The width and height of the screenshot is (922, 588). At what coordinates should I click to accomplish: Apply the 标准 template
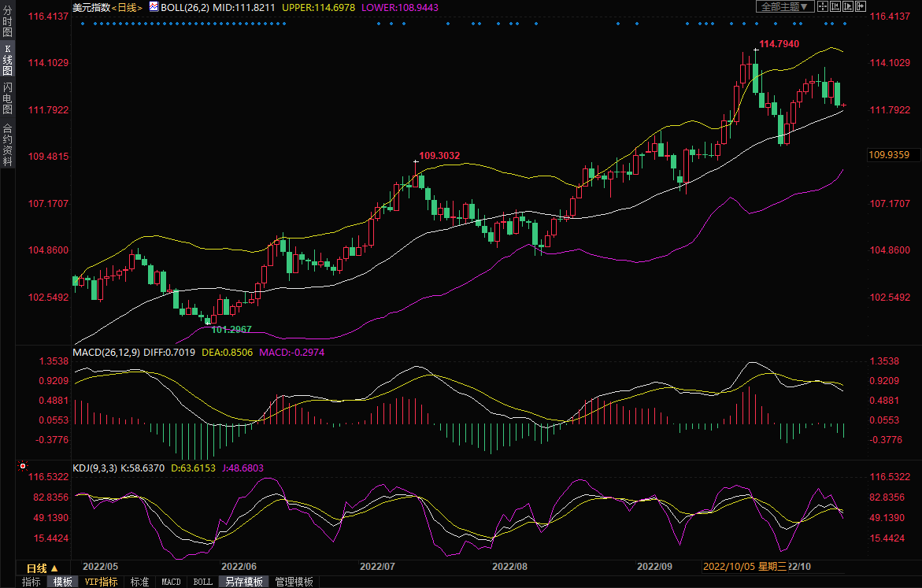(139, 582)
